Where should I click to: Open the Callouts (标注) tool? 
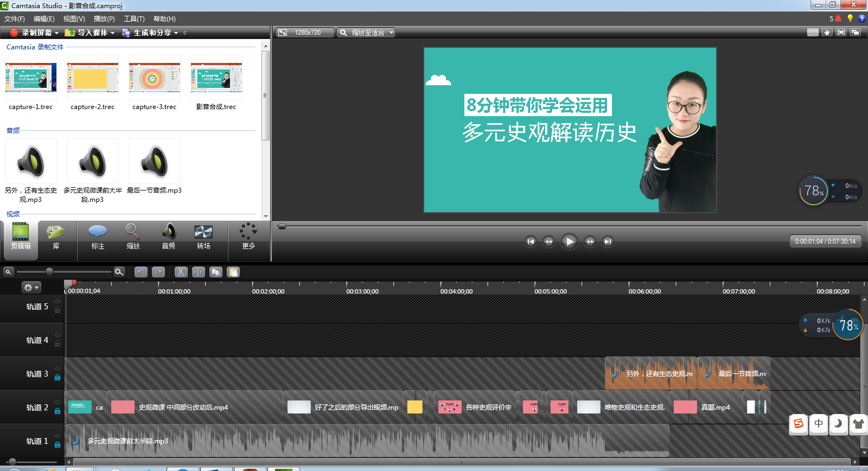tap(98, 237)
